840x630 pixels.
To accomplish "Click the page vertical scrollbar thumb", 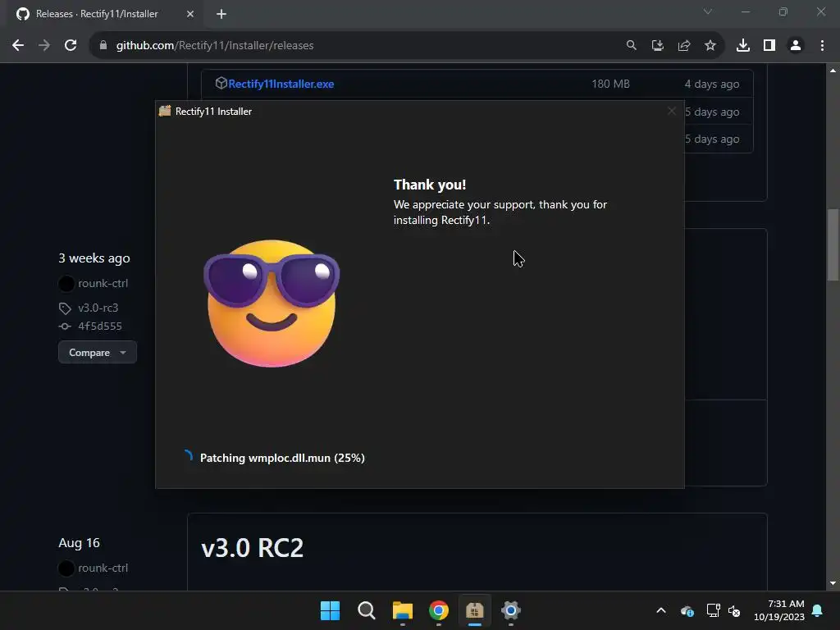I will coord(833,244).
